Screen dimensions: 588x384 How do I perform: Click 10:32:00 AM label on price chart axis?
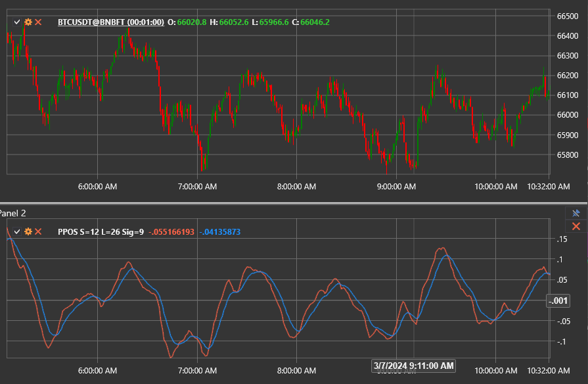point(548,187)
